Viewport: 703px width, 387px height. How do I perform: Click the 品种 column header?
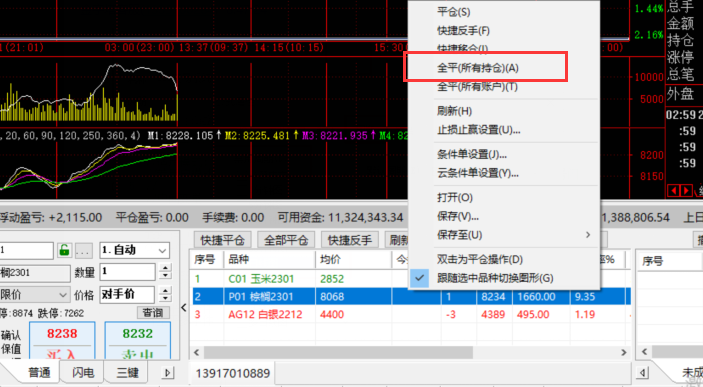click(269, 259)
